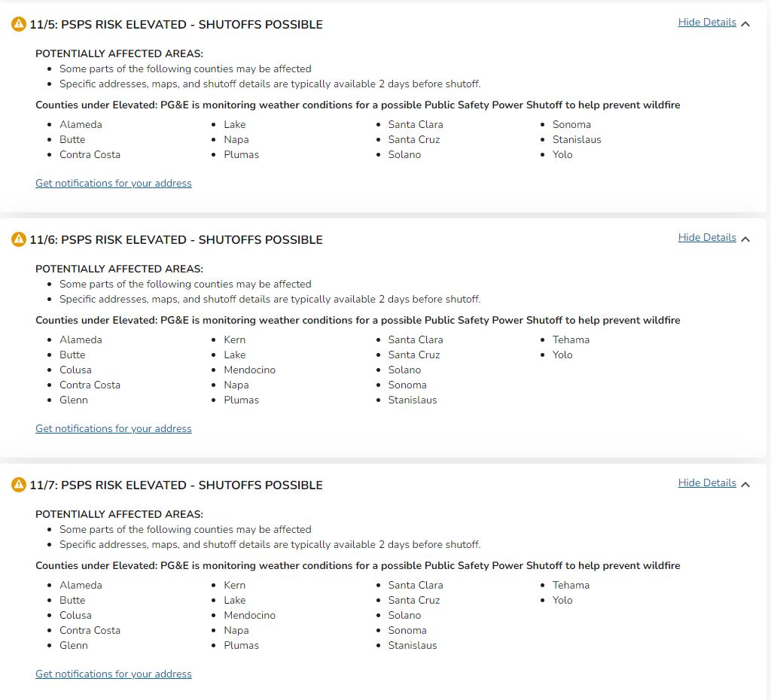Click the 11/5 PSPS RISK ELEVATED heading
This screenshot has height=700, width=771.
coord(176,25)
